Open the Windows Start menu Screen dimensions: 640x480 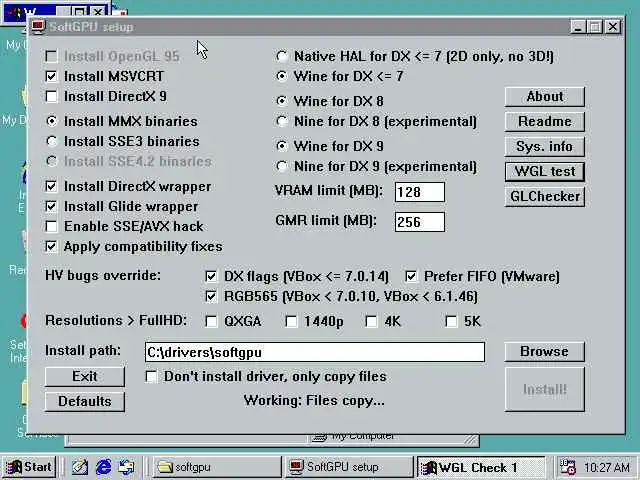tap(29, 467)
